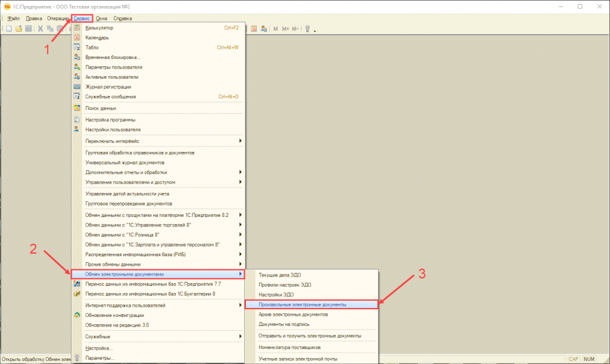The width and height of the screenshot is (610, 364).
Task: Click the Журнал регистрации icon
Action: (x=77, y=87)
